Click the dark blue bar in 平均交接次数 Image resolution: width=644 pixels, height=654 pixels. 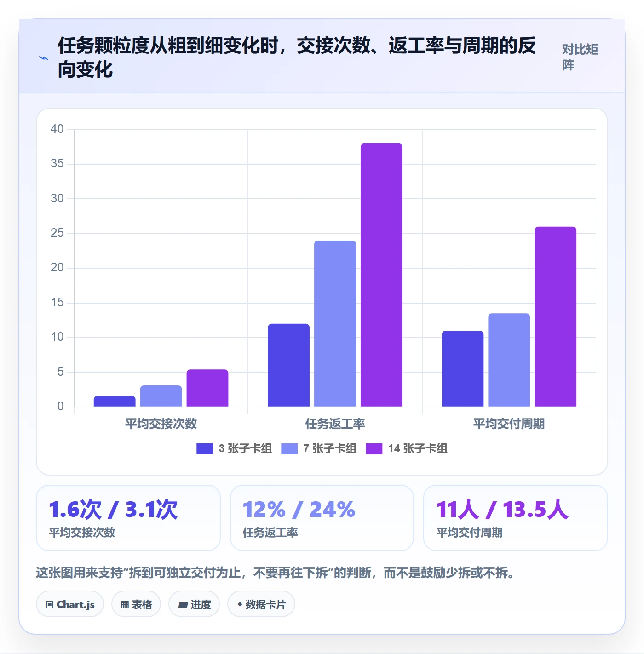(x=115, y=401)
